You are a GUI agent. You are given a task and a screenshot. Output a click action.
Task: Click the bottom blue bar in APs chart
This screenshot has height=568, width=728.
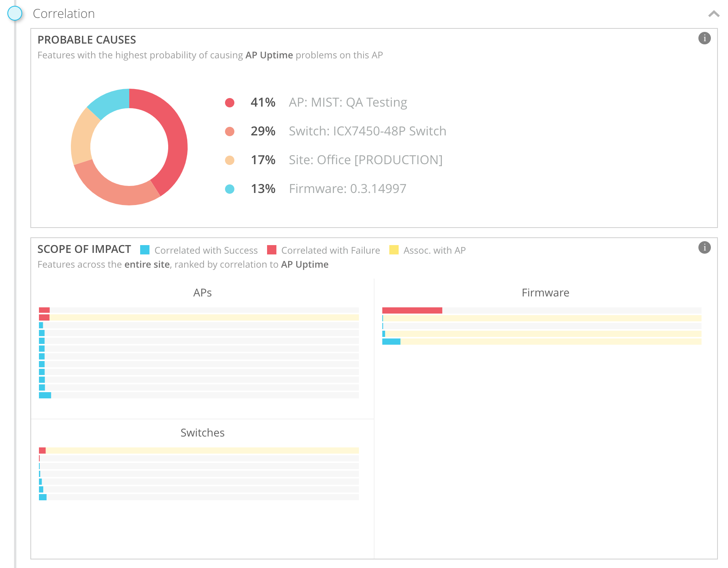coord(45,395)
